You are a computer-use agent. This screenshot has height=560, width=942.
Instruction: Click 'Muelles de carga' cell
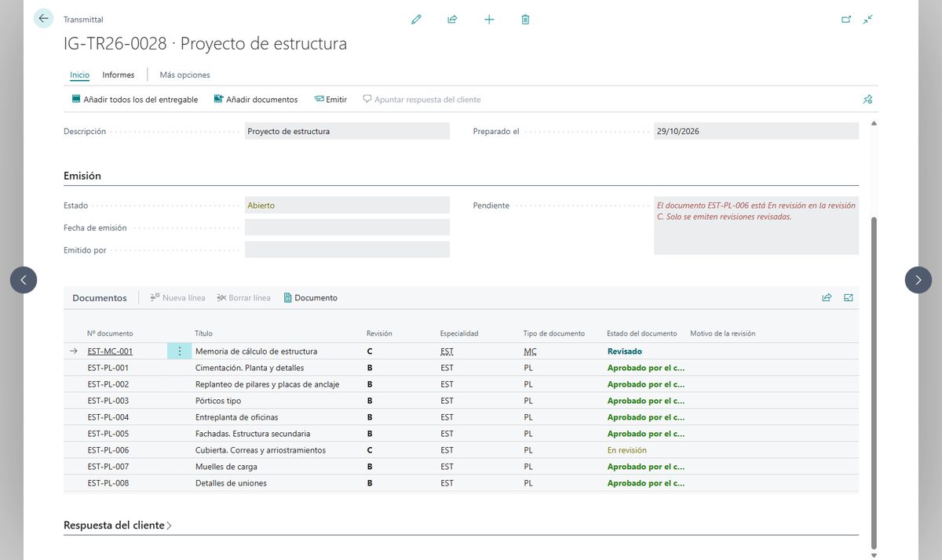coord(226,467)
